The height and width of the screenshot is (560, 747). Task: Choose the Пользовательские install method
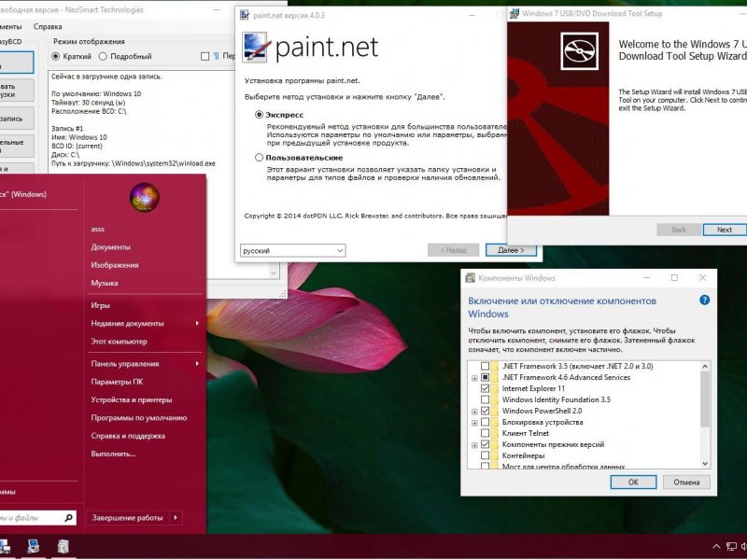coord(260,157)
